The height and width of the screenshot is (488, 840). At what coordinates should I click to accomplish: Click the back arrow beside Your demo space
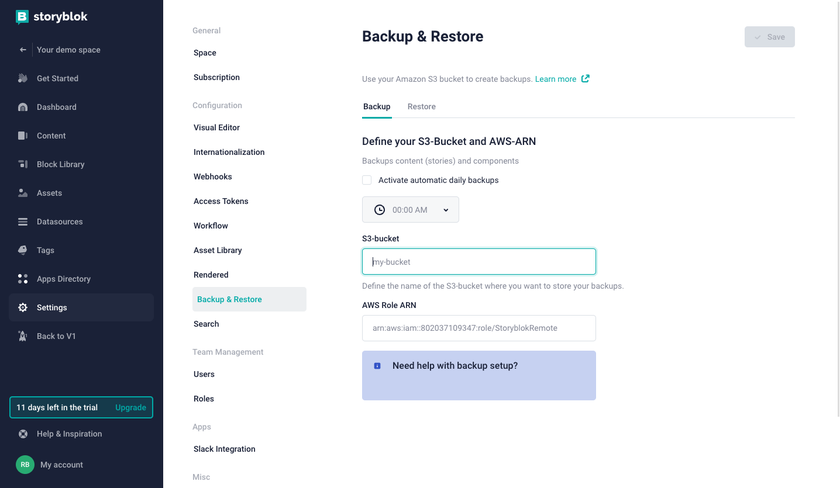point(23,50)
